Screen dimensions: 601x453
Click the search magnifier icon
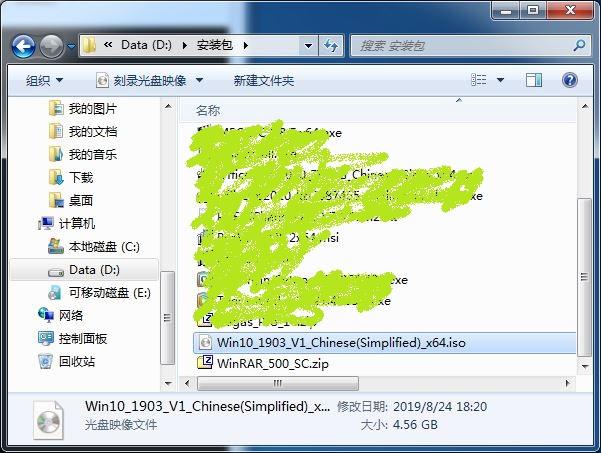coord(579,46)
